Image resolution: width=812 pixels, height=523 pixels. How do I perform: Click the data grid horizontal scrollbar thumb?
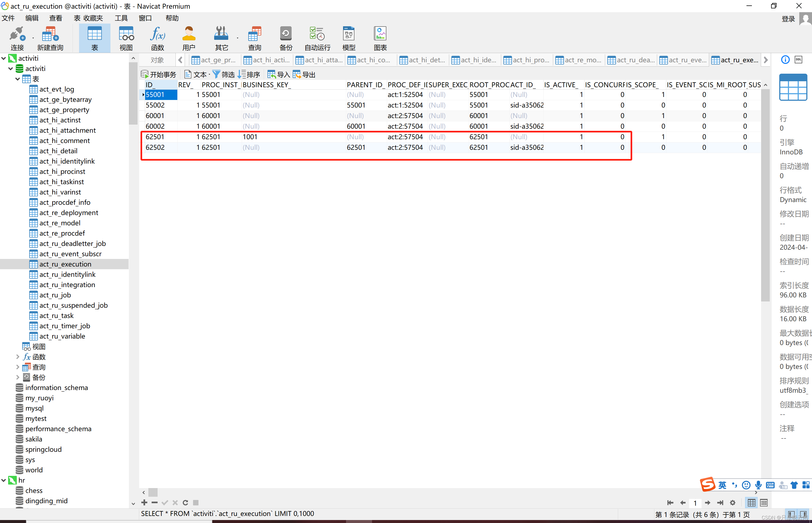[x=153, y=492]
